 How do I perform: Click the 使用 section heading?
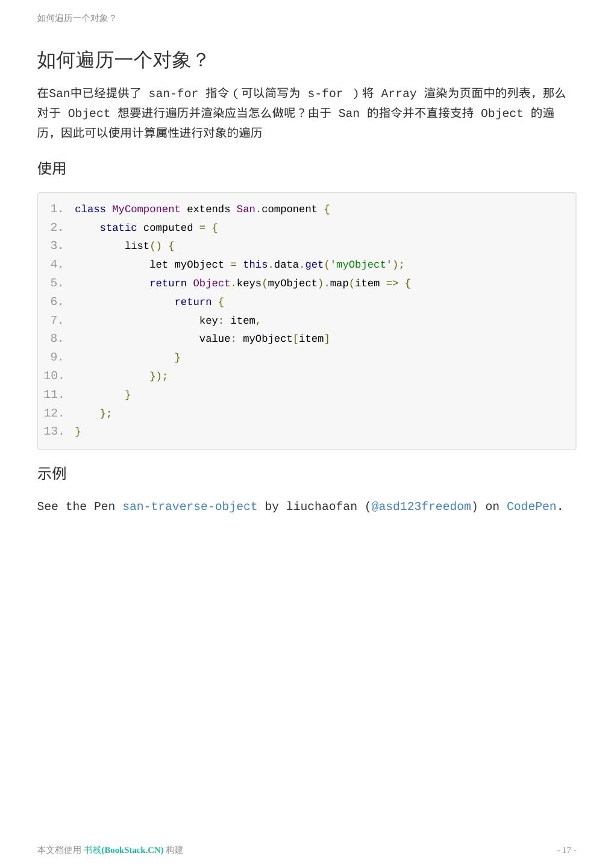pos(52,169)
